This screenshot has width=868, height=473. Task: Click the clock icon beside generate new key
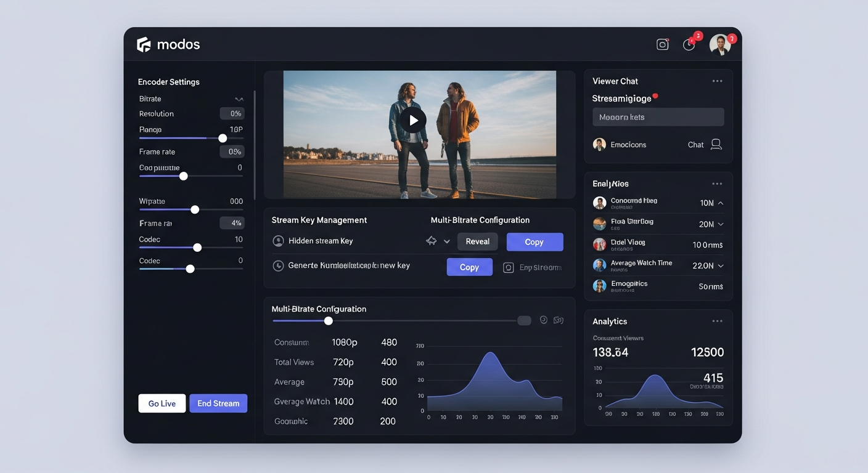[278, 265]
